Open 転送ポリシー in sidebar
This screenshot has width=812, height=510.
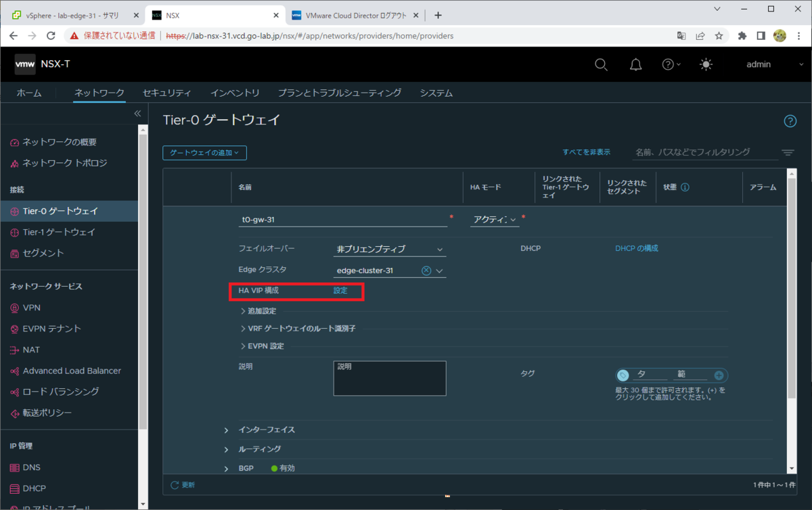(x=47, y=413)
